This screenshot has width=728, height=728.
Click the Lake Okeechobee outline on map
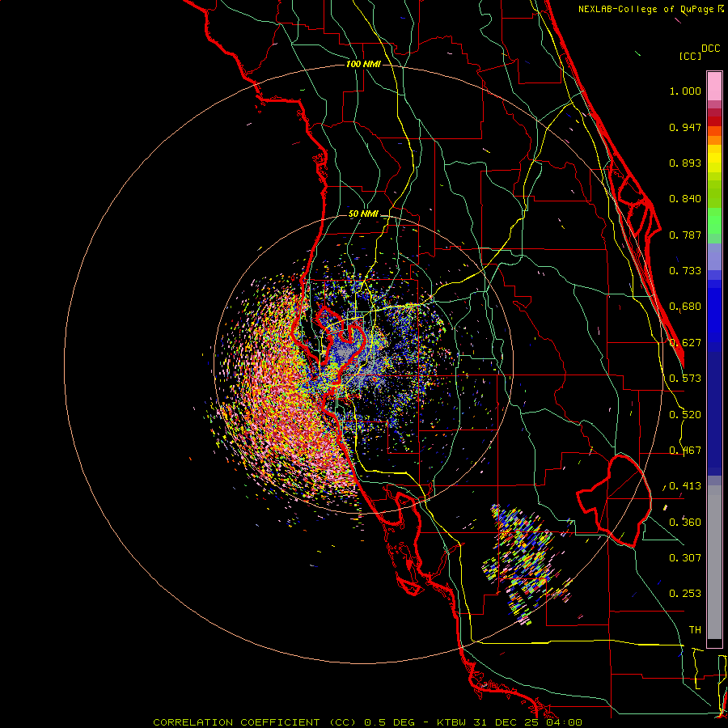tap(614, 501)
